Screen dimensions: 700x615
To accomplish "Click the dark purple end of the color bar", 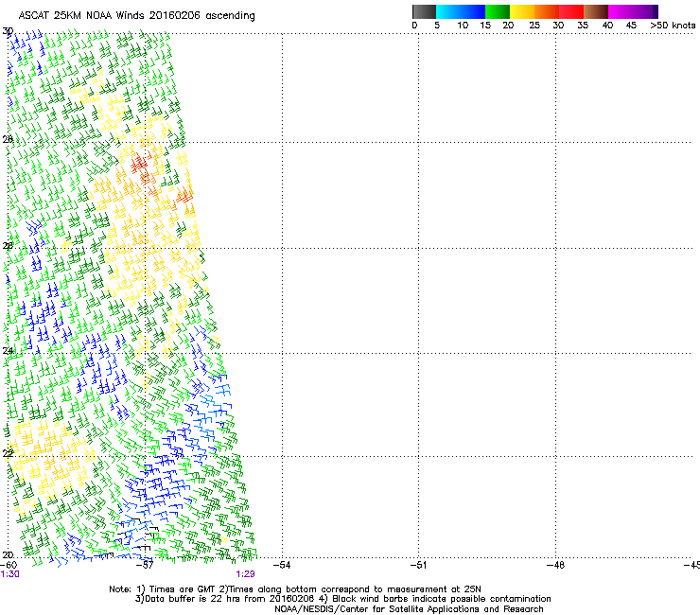I will click(655, 11).
